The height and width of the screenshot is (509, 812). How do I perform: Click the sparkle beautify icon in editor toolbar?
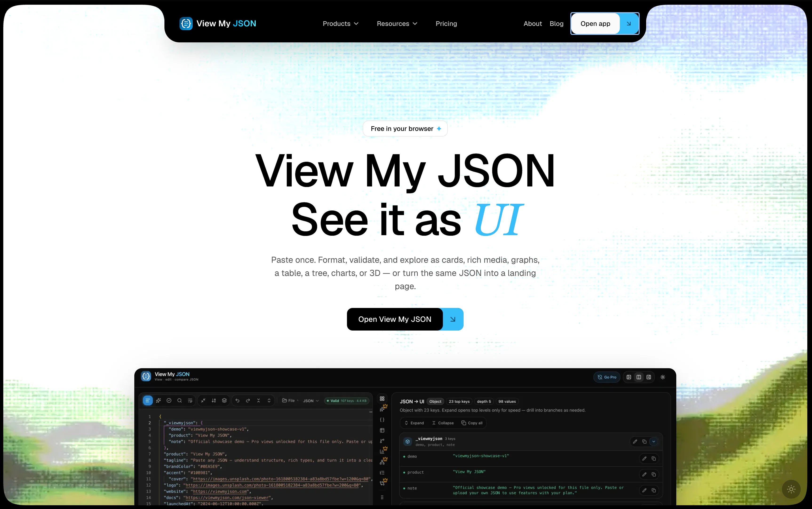pos(159,401)
